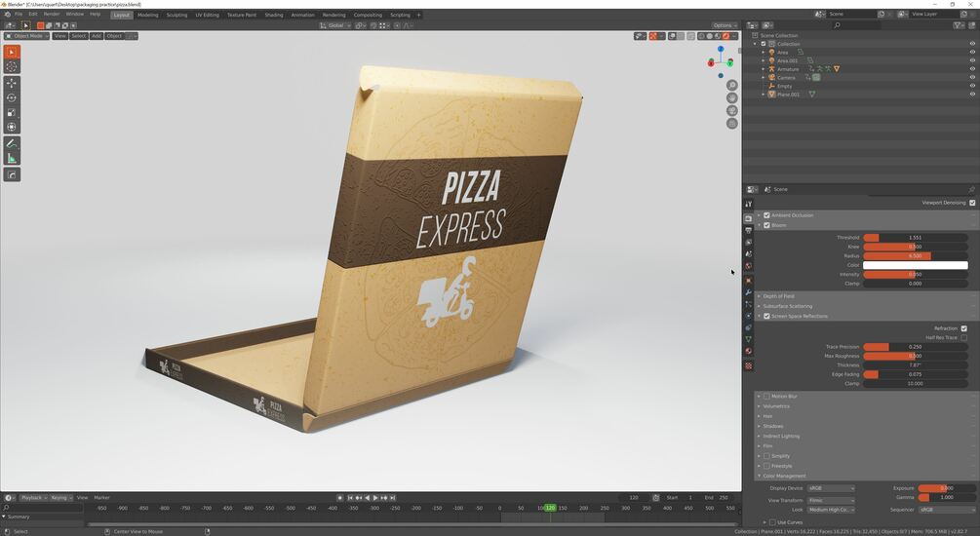980x536 pixels.
Task: Open World properties tab
Action: 748,266
